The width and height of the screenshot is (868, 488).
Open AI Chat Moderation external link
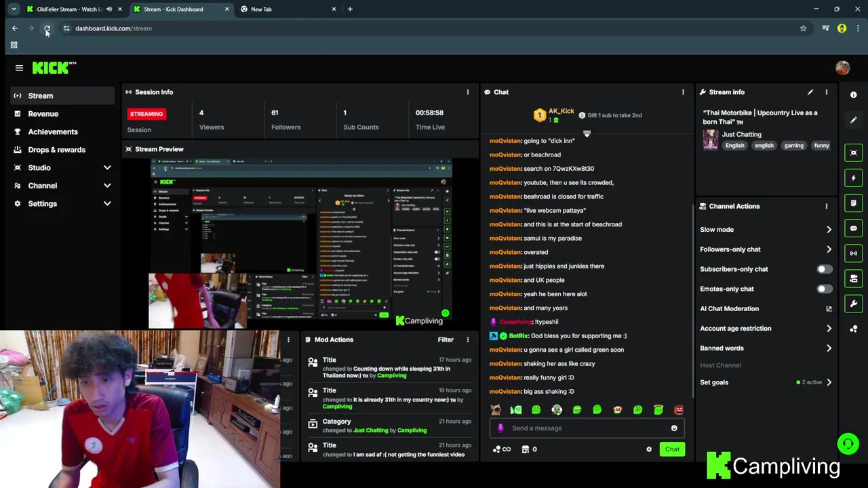coord(829,309)
